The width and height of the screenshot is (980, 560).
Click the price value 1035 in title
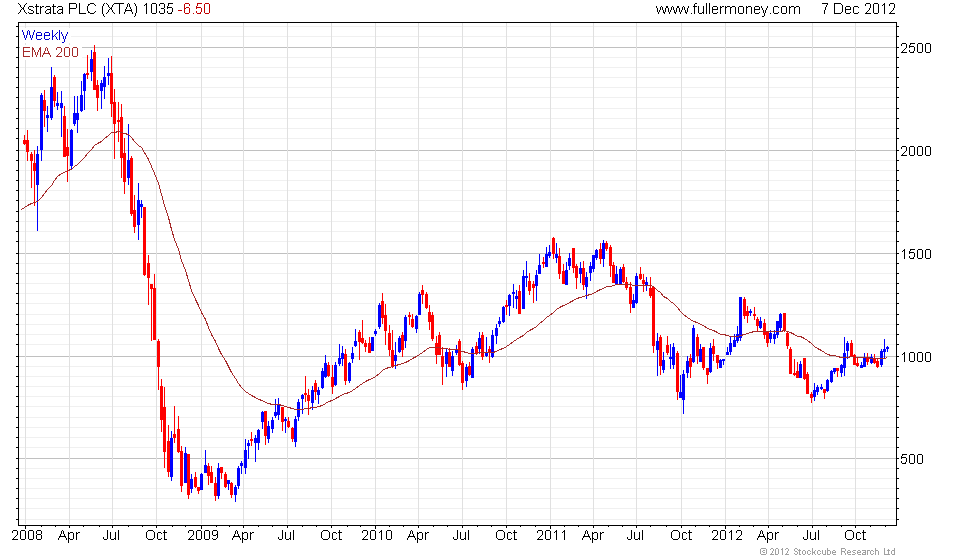pos(158,9)
